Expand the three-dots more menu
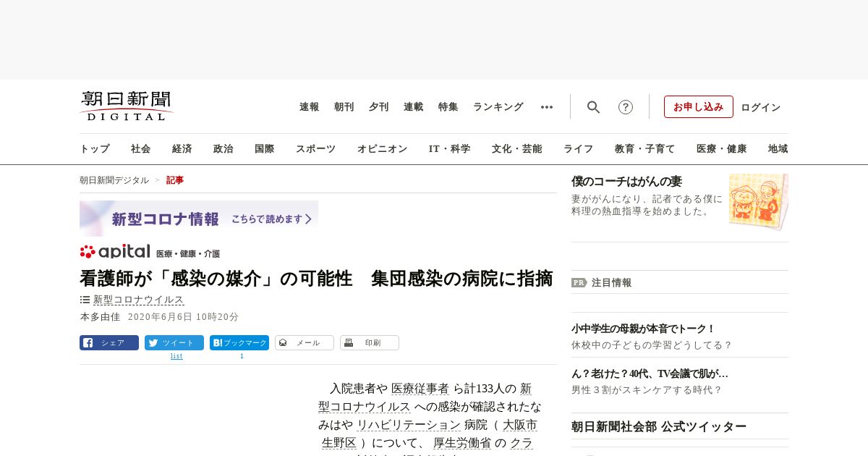868x456 pixels. coord(547,107)
